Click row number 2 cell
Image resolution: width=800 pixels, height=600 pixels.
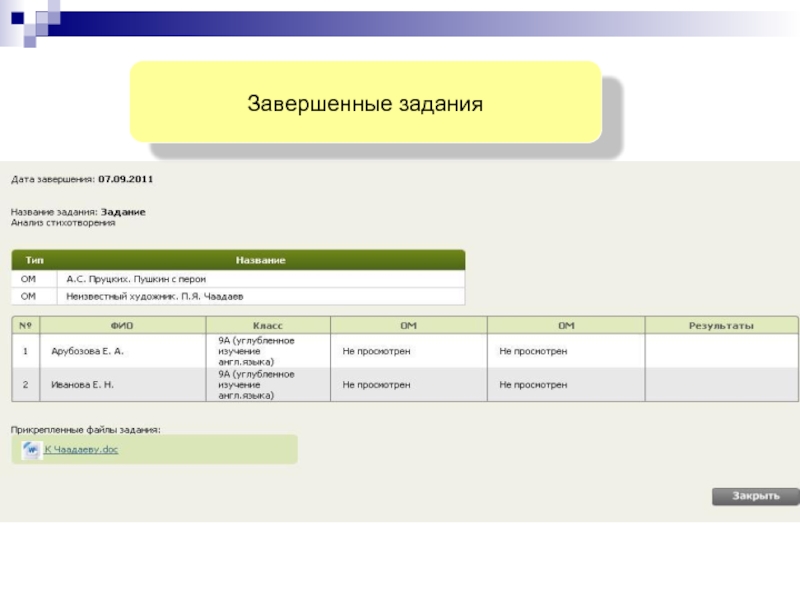pyautogui.click(x=26, y=385)
